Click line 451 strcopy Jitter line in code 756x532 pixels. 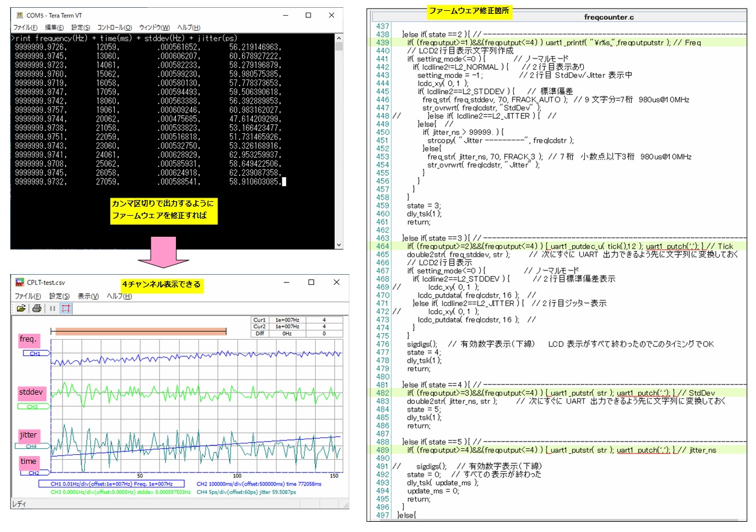click(x=501, y=140)
